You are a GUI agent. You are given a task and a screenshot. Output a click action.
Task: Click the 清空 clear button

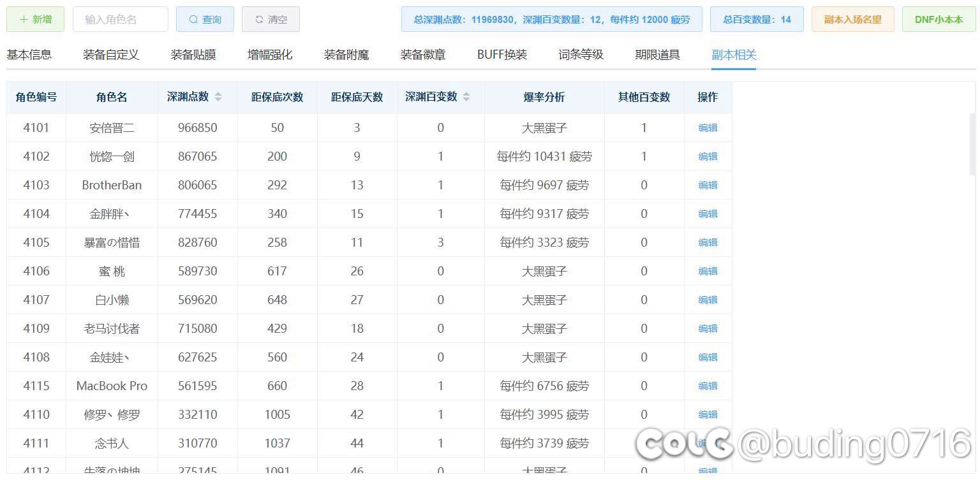click(x=271, y=19)
